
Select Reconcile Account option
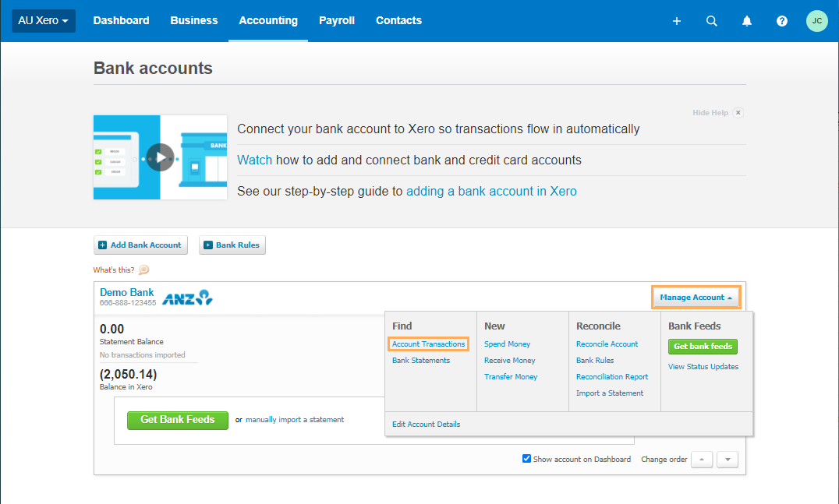click(607, 344)
